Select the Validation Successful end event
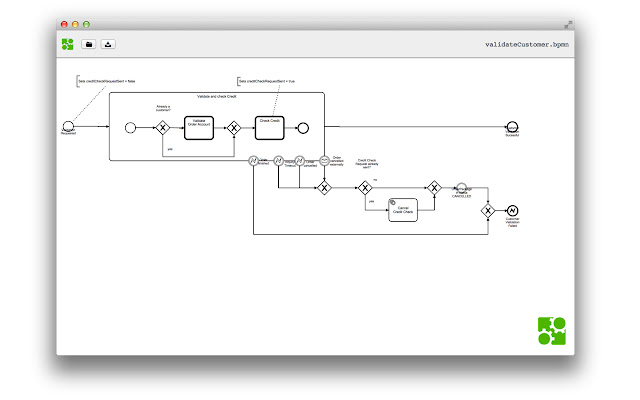 [x=512, y=127]
